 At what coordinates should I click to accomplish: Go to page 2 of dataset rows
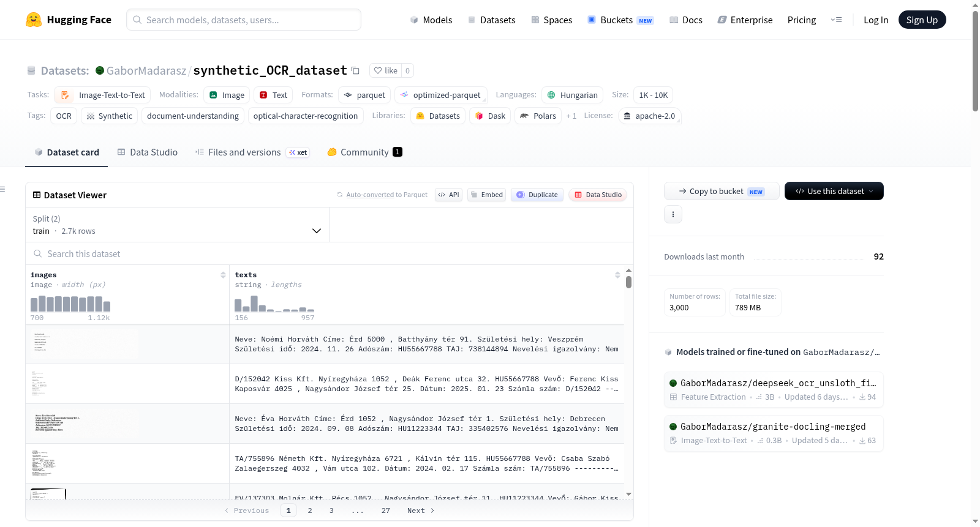pos(310,510)
